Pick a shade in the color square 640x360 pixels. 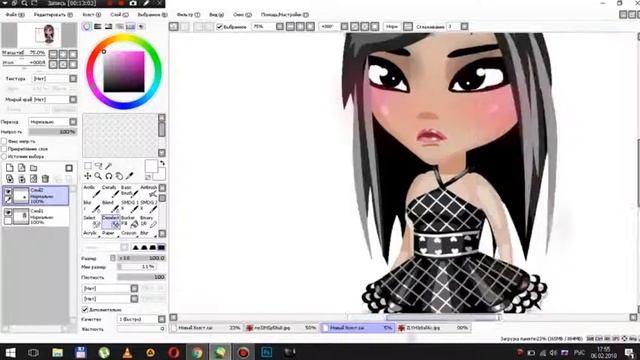[124, 71]
